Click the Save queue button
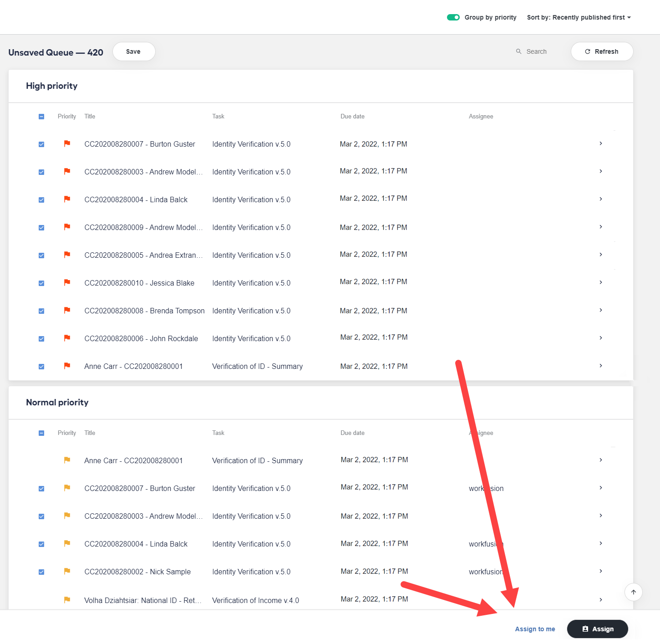Screen dimensions: 660x644 click(x=134, y=51)
